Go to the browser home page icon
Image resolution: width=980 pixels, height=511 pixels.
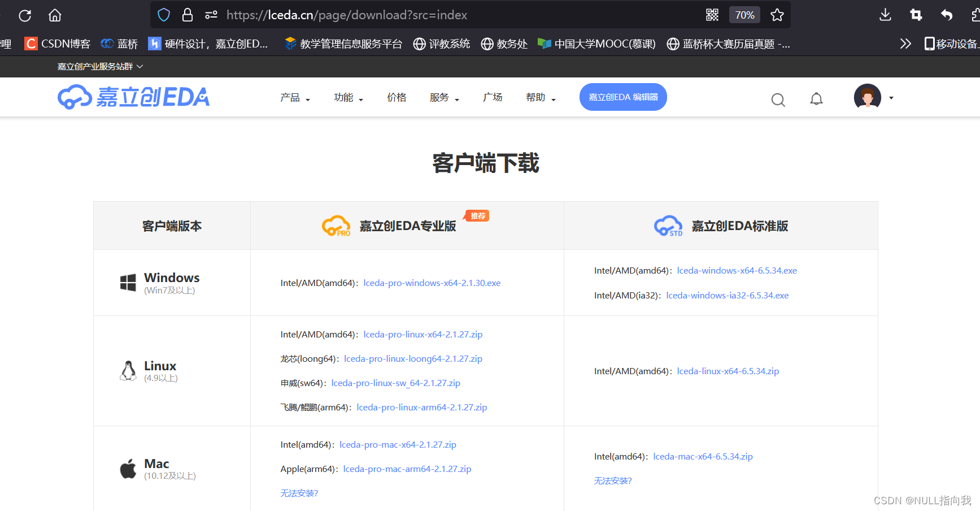[x=55, y=15]
